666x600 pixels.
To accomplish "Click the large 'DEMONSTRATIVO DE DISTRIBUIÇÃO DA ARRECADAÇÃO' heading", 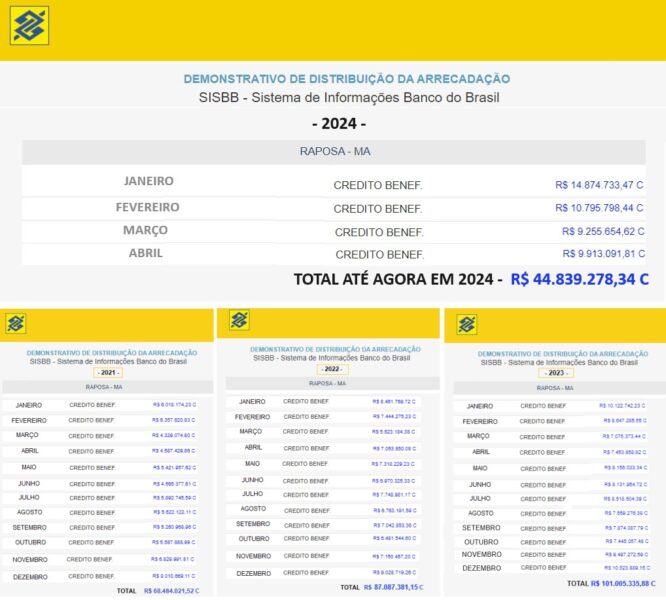I will pos(347,79).
